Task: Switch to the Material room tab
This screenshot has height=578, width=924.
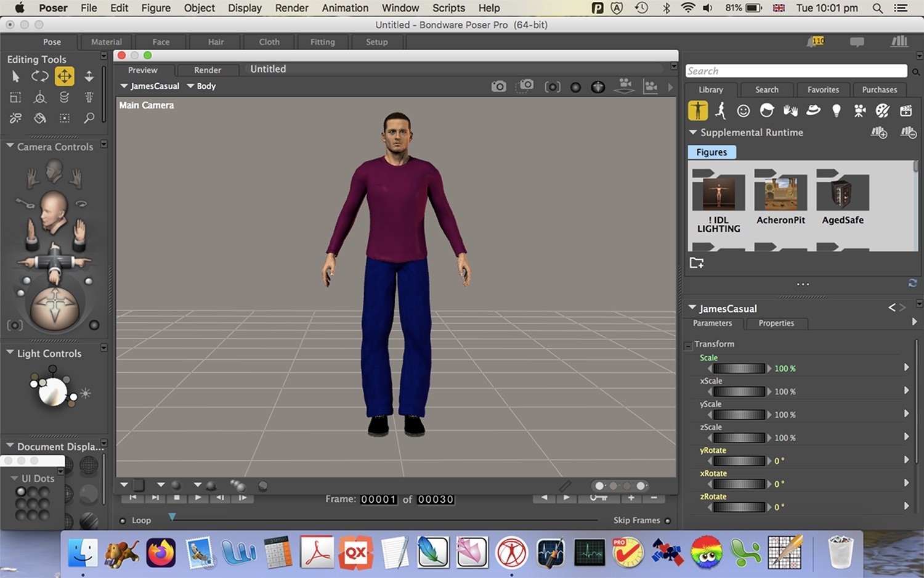Action: tap(106, 42)
